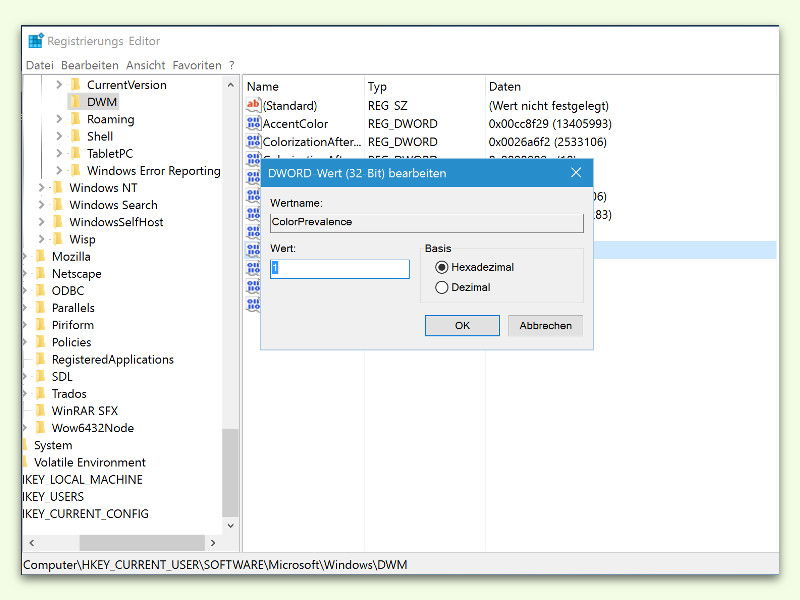Open the Bearbeiten menu
The height and width of the screenshot is (600, 800).
click(x=90, y=65)
